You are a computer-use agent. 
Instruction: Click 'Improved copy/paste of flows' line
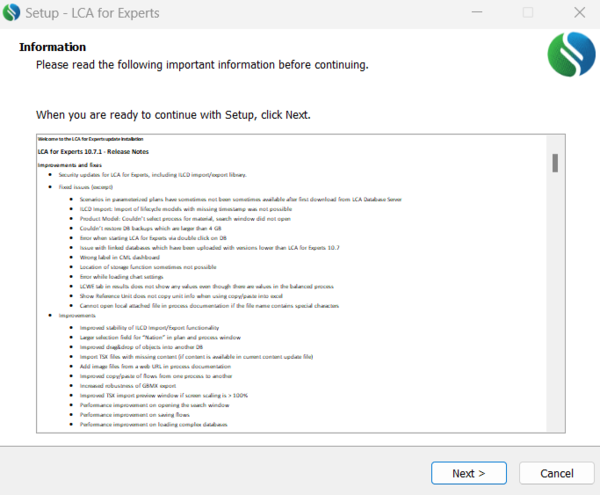[156, 376]
